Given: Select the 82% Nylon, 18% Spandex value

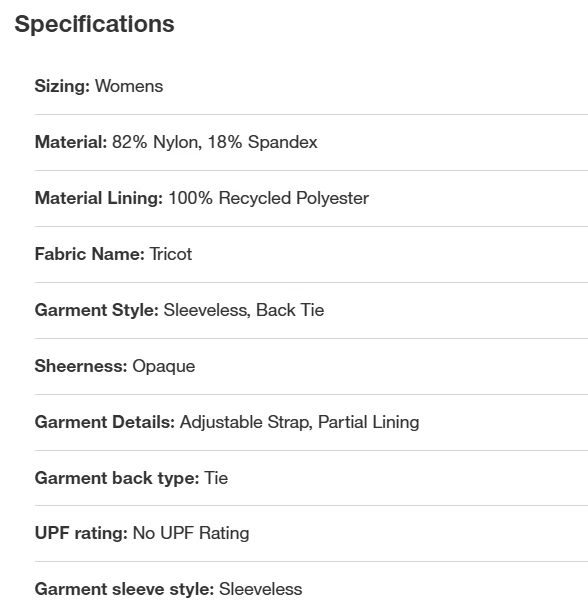Looking at the screenshot, I should click(215, 142).
